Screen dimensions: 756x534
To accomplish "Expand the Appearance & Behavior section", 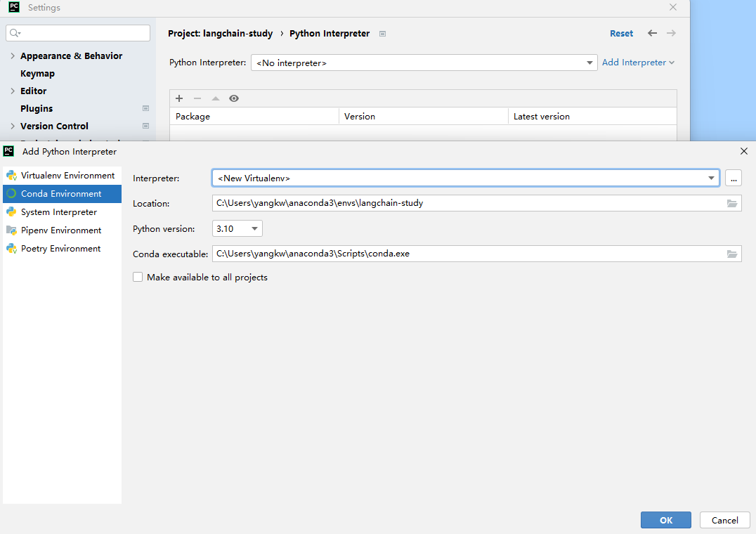I will coord(13,56).
